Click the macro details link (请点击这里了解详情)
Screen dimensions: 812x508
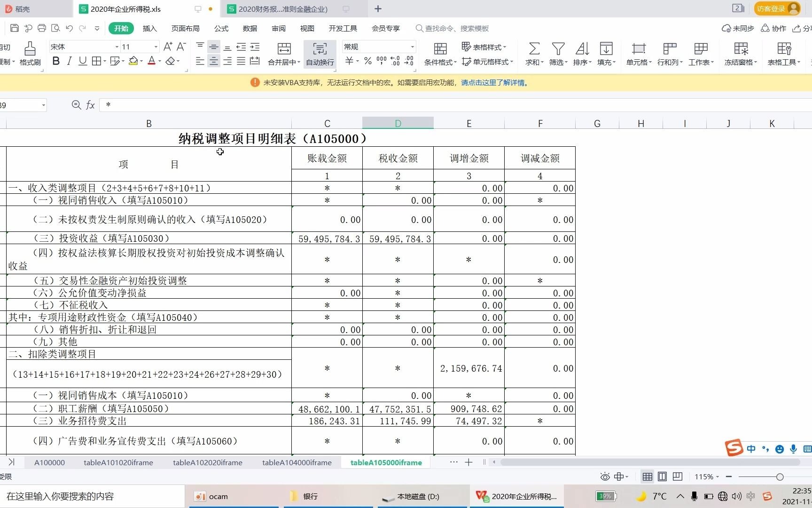point(495,82)
